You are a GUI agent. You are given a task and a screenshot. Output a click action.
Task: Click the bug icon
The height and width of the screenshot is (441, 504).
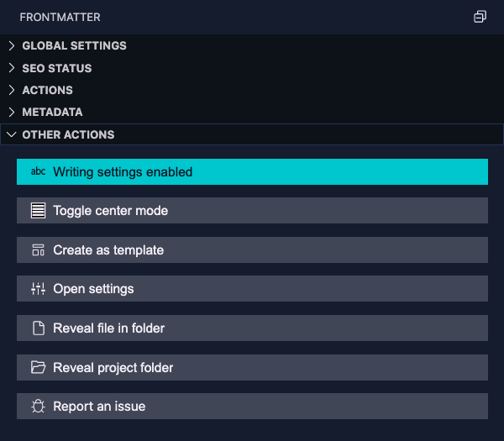[38, 407]
